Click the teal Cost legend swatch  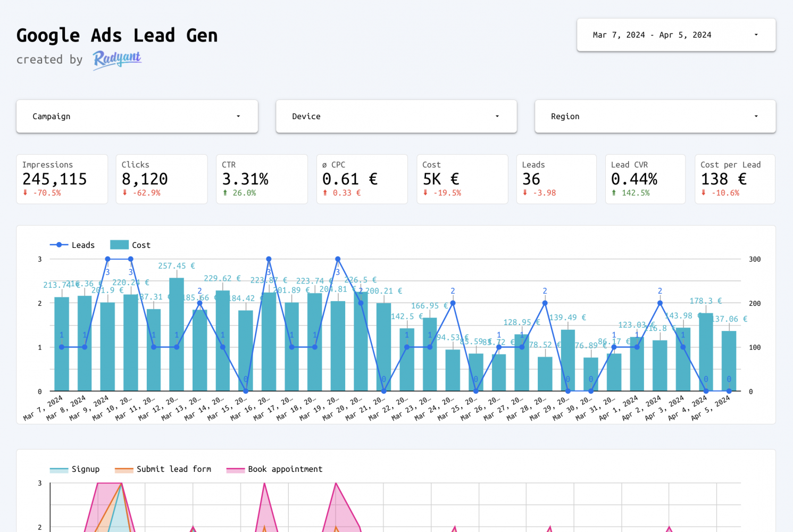pyautogui.click(x=119, y=245)
